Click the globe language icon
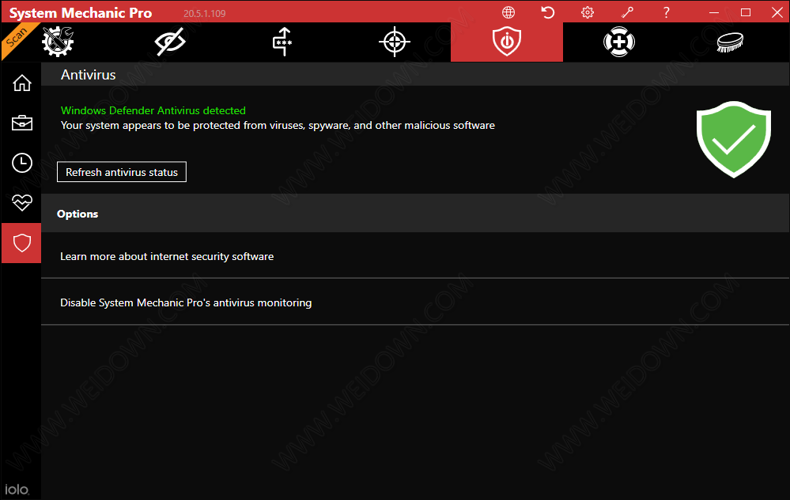 click(509, 13)
